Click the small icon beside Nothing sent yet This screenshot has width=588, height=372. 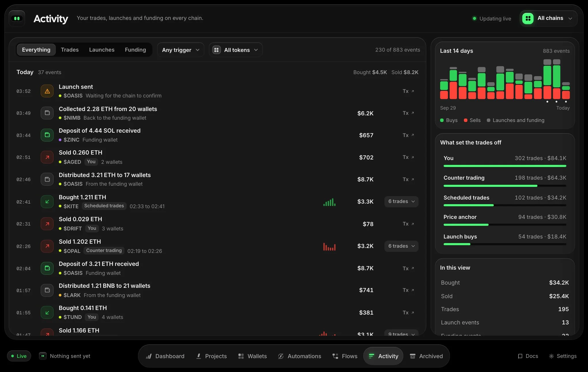pos(43,356)
